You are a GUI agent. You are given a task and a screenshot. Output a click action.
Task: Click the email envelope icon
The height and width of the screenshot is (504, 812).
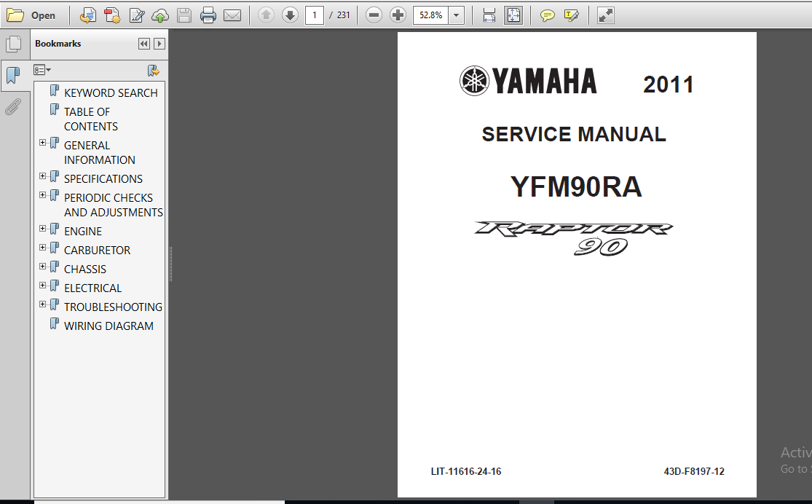[x=232, y=15]
